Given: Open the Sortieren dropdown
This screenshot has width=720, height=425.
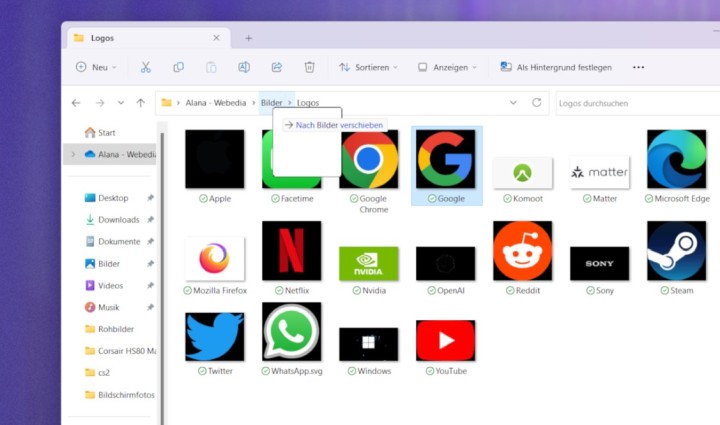Looking at the screenshot, I should pyautogui.click(x=368, y=67).
